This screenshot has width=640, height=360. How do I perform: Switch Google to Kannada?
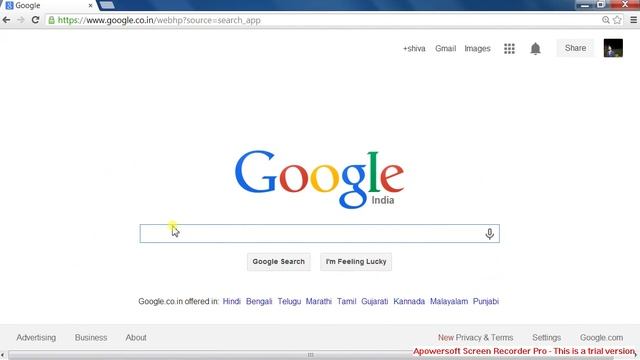[409, 301]
